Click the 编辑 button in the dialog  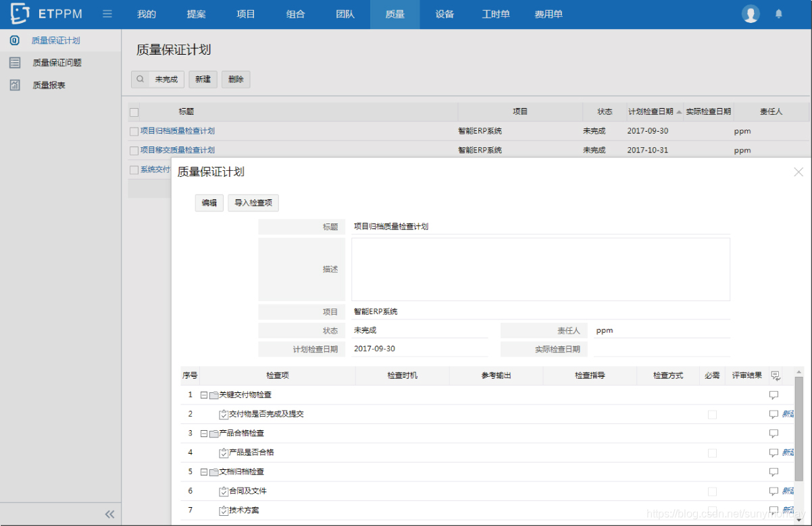point(209,203)
